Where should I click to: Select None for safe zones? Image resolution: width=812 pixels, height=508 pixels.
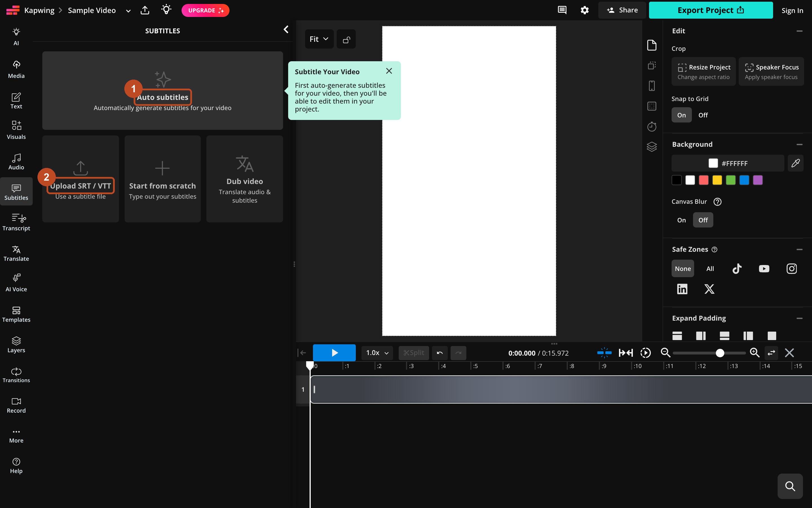(x=683, y=268)
